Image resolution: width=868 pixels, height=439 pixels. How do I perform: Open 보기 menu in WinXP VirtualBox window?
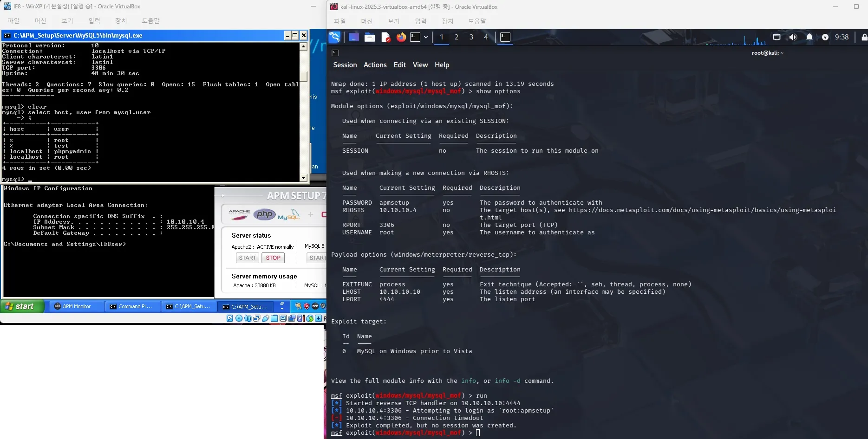(67, 21)
